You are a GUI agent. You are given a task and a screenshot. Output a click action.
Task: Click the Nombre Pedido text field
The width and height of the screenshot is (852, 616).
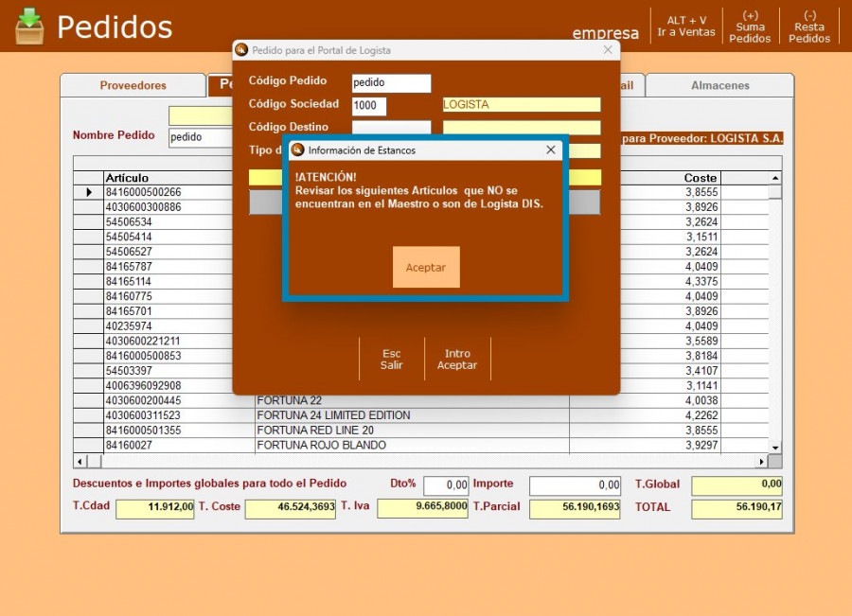(199, 137)
